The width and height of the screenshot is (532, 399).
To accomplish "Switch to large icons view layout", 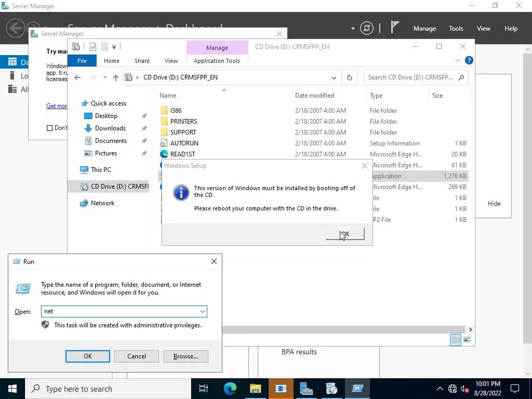I will [x=467, y=340].
